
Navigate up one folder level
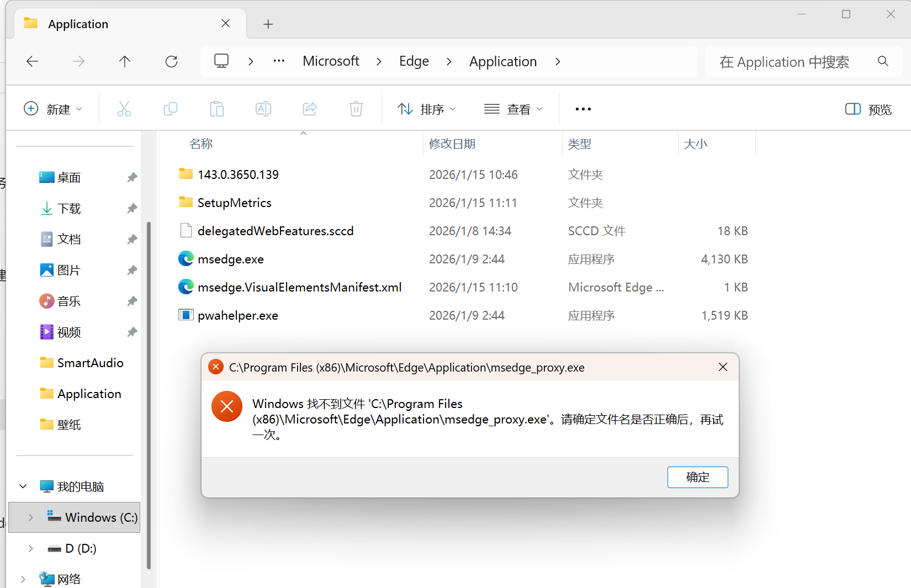point(125,61)
